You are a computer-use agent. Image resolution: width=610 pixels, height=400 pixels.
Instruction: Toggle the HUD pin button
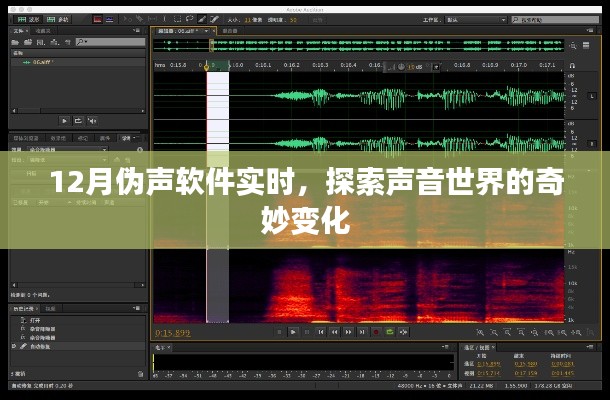(436, 67)
